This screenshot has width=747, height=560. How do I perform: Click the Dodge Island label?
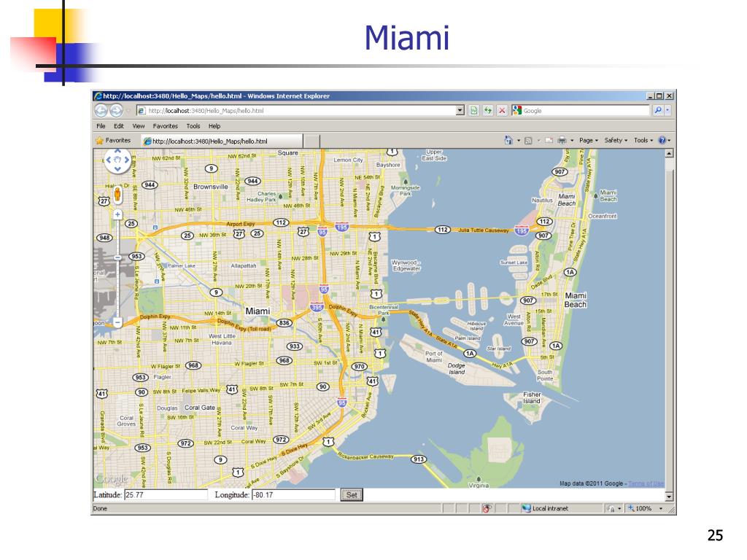click(x=457, y=368)
